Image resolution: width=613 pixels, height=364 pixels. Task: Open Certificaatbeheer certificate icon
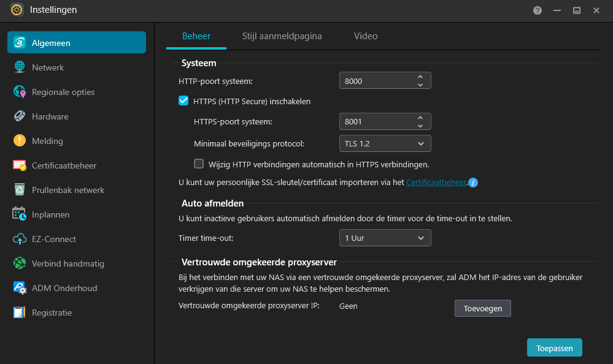coord(19,165)
